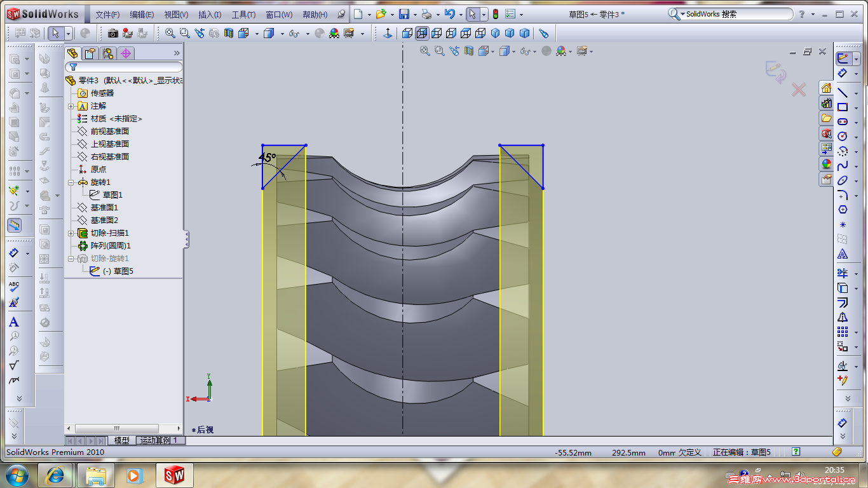This screenshot has width=868, height=488.
Task: Open Display/Delete Relations tool
Action: [843, 366]
